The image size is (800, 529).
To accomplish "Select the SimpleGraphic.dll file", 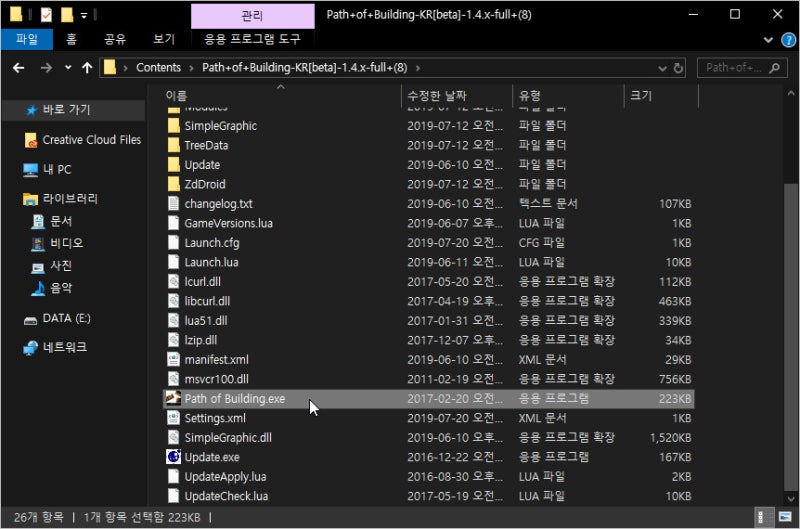I will pos(429,437).
